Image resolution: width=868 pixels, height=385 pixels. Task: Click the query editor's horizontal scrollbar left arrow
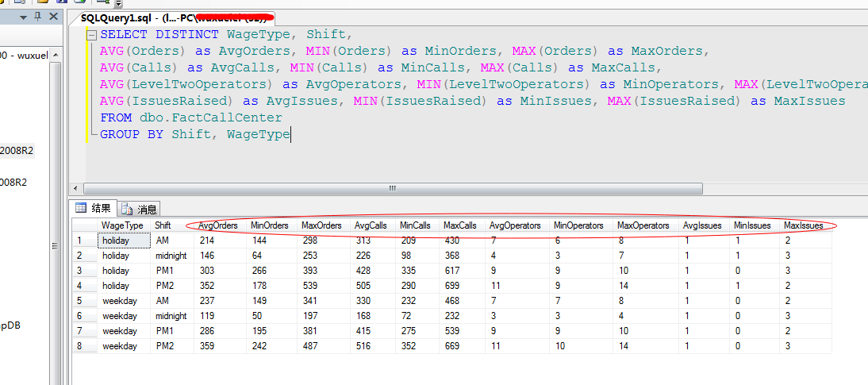pos(76,188)
